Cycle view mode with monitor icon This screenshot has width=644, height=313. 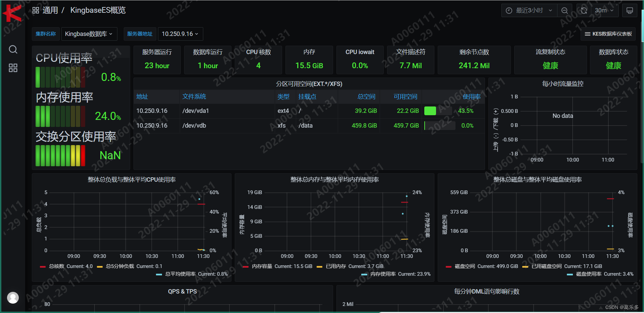tap(630, 10)
